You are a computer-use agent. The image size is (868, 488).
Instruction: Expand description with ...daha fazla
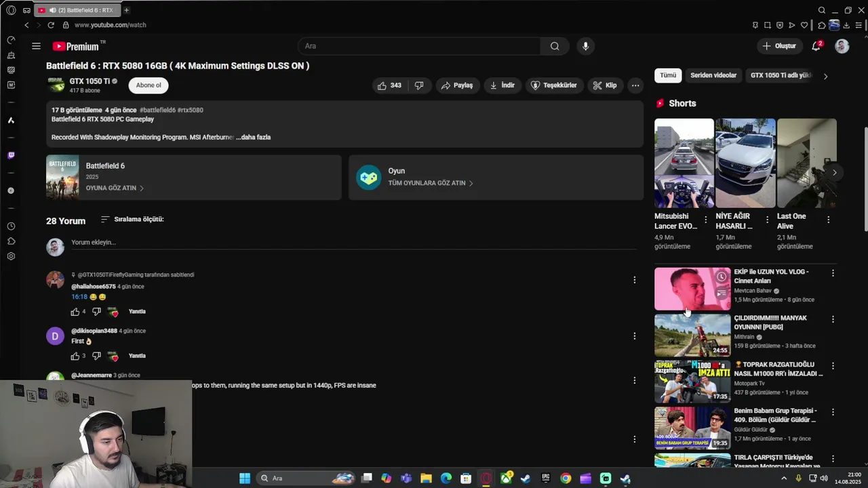coord(254,137)
